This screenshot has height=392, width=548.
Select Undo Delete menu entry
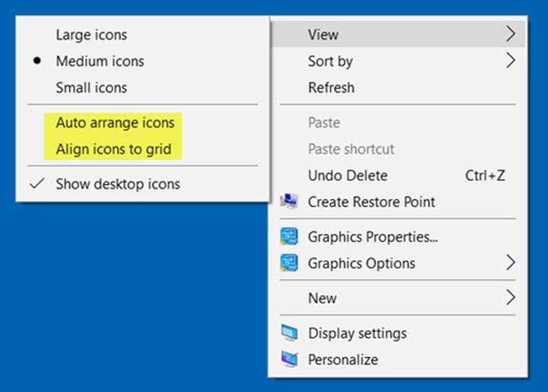[347, 176]
